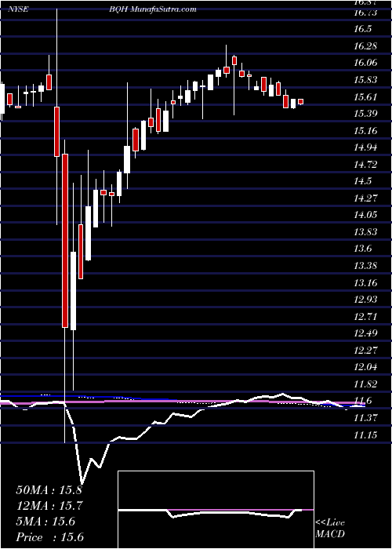Click the Live MACD inset chart
392x549 pixels.
pos(216,510)
